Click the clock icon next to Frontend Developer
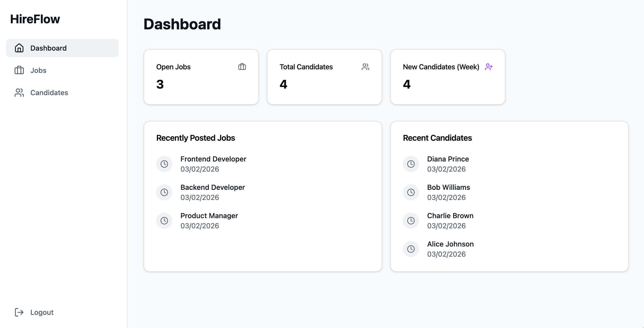The image size is (644, 328). coord(164,164)
